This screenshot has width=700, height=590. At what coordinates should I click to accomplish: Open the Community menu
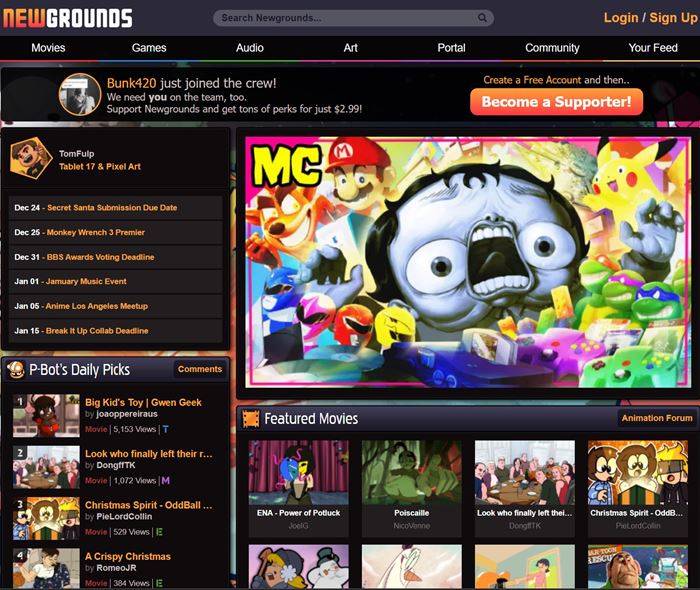pyautogui.click(x=552, y=48)
